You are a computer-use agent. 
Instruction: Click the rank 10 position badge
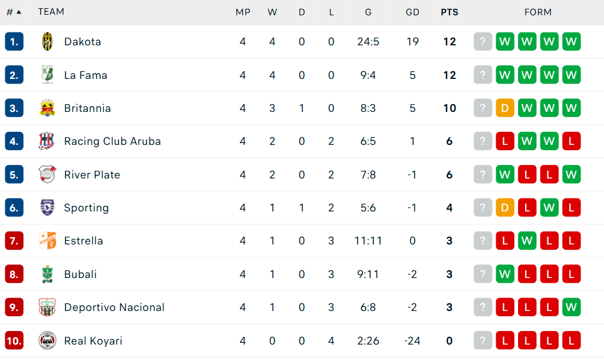pos(14,340)
